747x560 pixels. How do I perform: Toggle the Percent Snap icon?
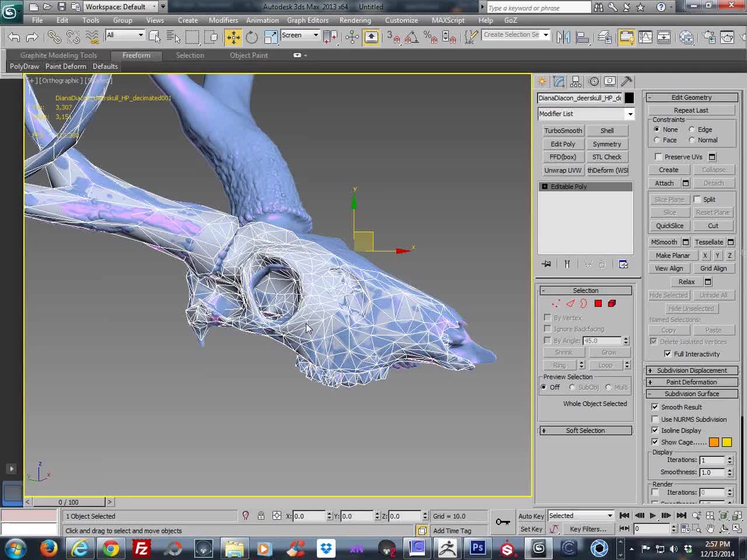[431, 37]
